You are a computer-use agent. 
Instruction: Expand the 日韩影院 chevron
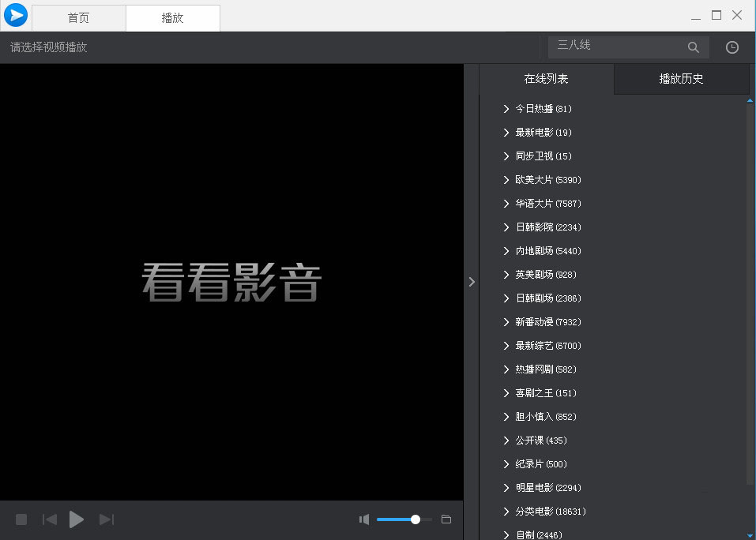coord(506,227)
